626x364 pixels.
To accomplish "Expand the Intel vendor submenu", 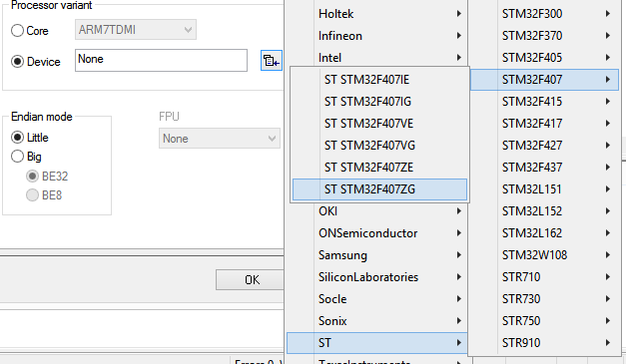I will (x=377, y=58).
